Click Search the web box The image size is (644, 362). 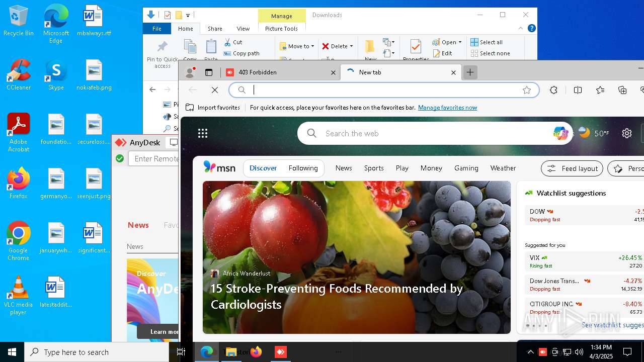pos(435,133)
